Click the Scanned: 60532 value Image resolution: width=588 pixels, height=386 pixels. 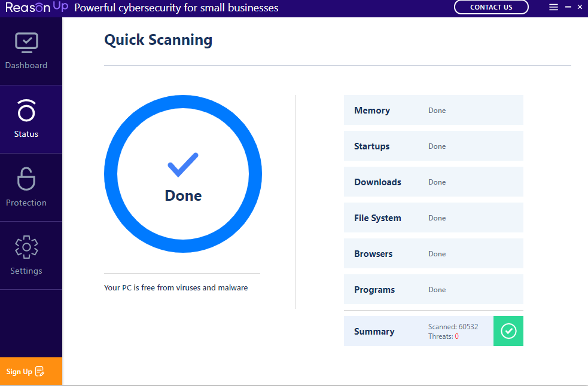point(453,327)
